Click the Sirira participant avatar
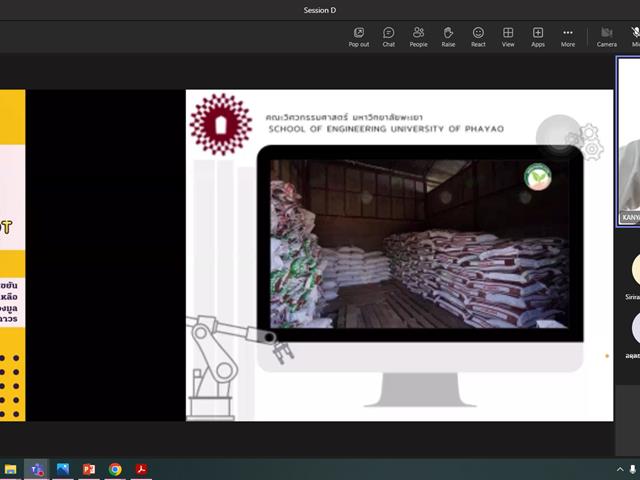Screen dimensions: 640x480 636,269
